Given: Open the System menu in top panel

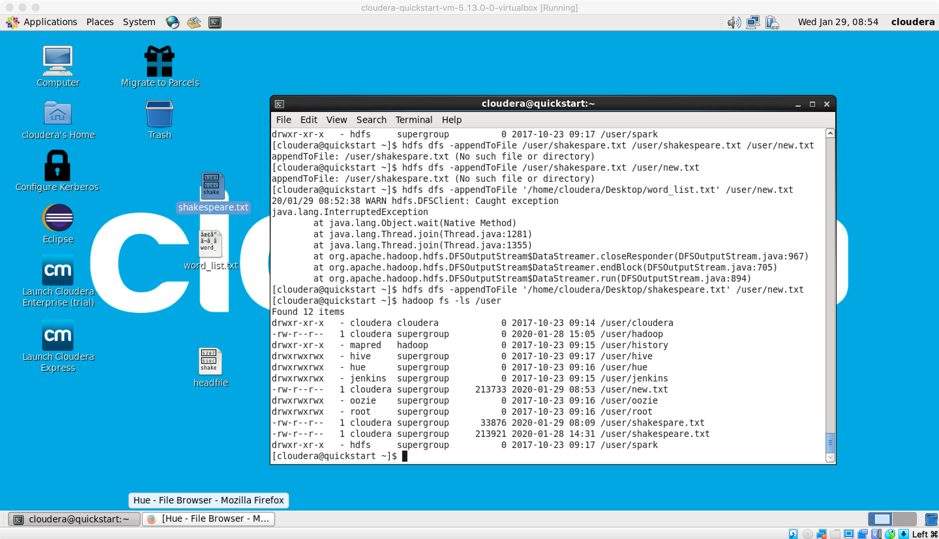Looking at the screenshot, I should [139, 22].
